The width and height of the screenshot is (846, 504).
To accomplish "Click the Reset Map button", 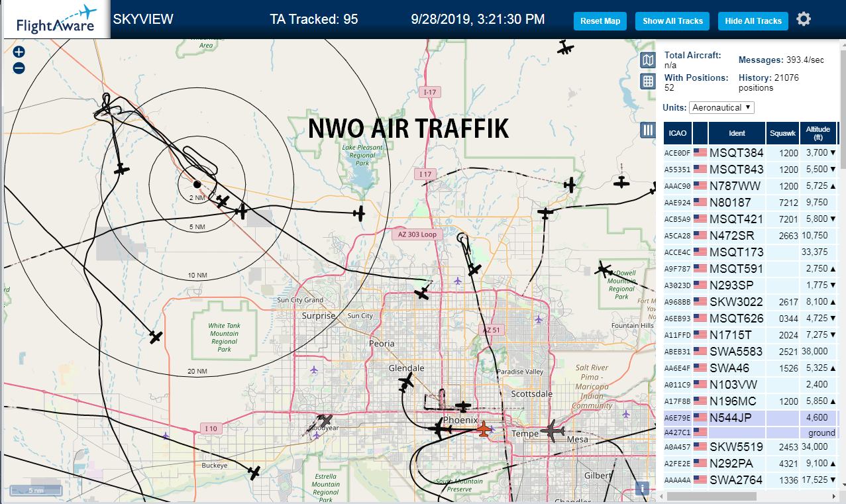I will coord(600,21).
